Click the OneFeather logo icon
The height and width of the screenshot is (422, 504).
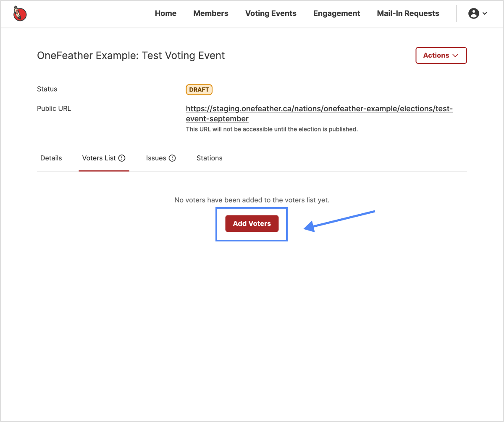click(x=20, y=13)
